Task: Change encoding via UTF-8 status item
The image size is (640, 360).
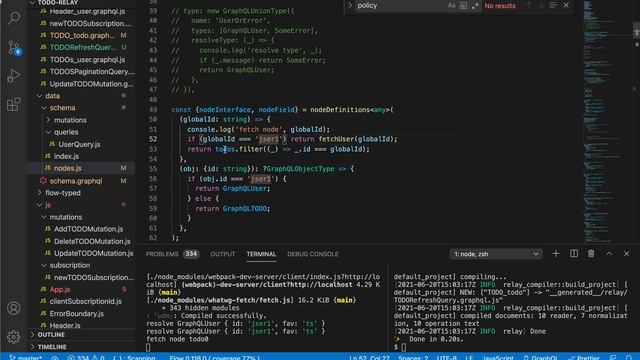Action: click(x=447, y=357)
